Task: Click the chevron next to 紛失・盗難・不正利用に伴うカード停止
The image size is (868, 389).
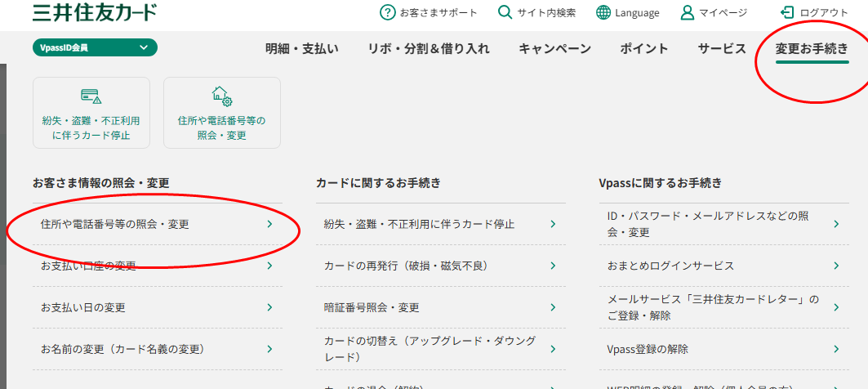Action: tap(553, 224)
